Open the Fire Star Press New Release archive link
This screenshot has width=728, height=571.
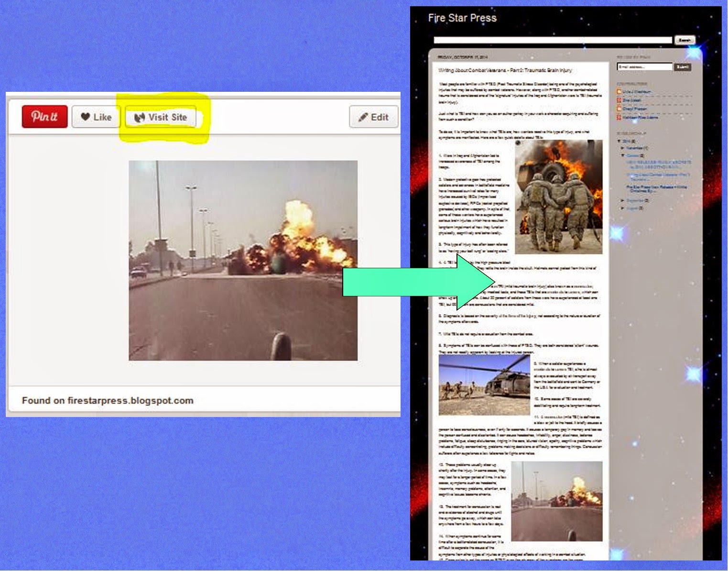click(657, 189)
